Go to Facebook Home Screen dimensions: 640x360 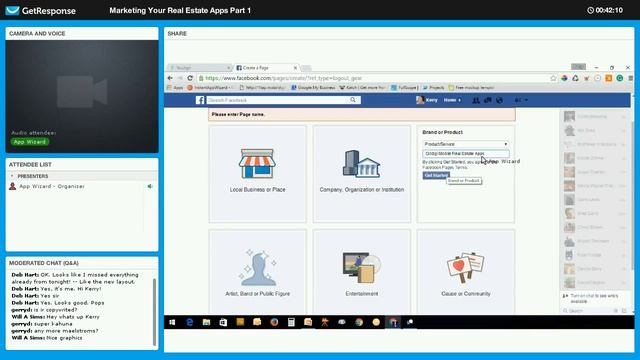(x=450, y=100)
